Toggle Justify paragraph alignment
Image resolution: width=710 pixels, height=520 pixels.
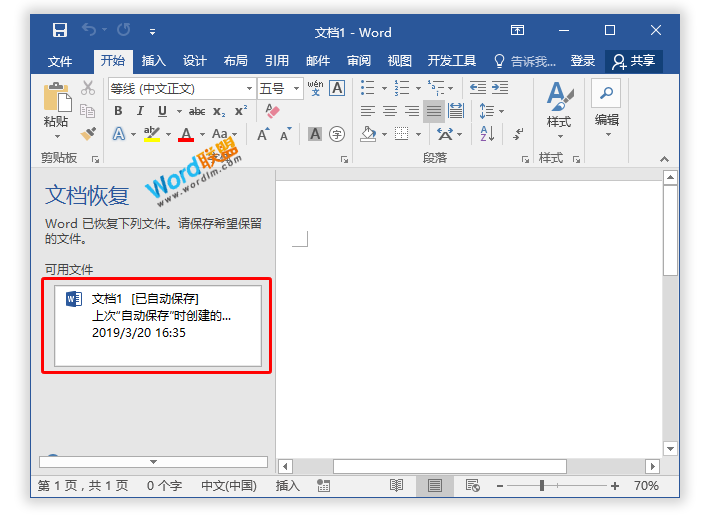pos(433,111)
